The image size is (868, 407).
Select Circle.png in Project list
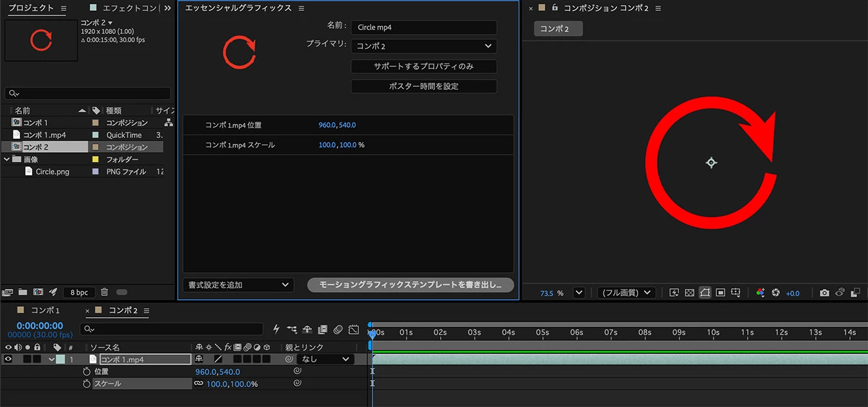[53, 171]
